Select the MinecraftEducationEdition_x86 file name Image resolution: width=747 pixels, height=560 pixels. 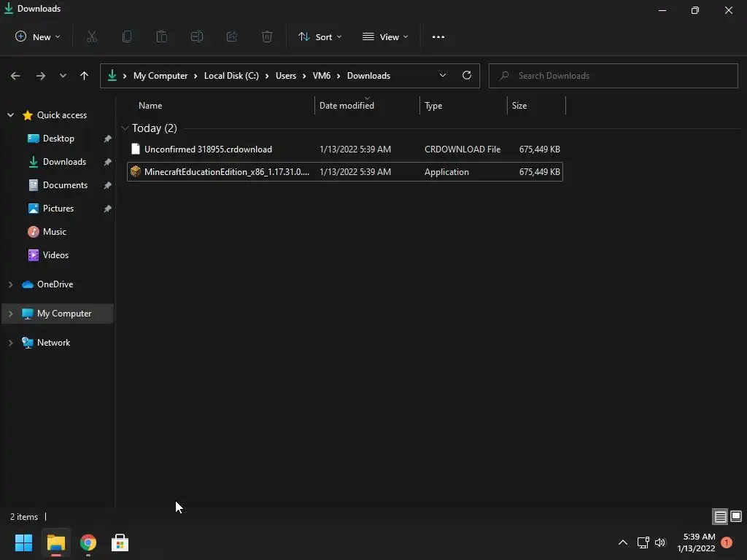click(227, 172)
